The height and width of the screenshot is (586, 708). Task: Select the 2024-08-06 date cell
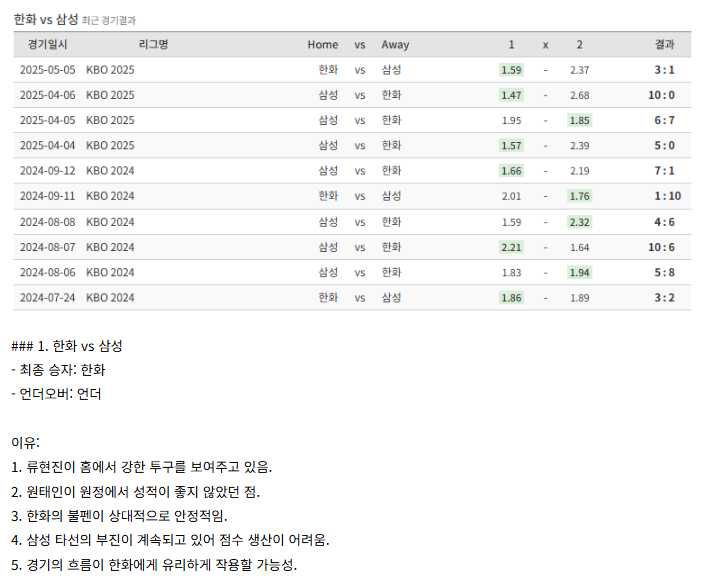[47, 273]
